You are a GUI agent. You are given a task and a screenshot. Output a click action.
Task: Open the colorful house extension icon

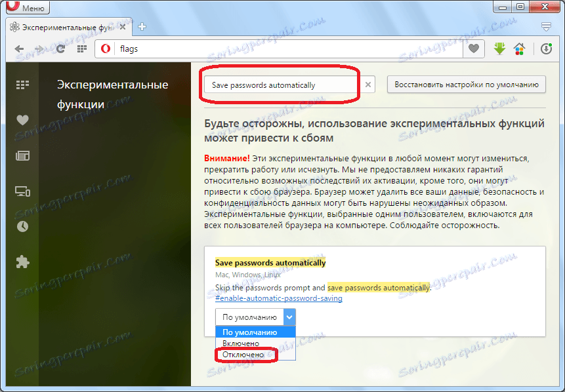point(519,49)
